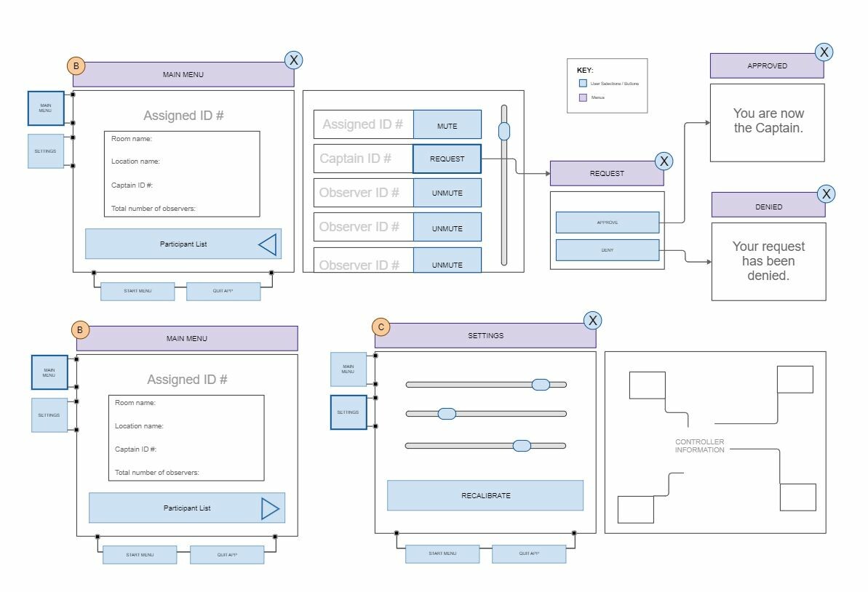Image resolution: width=868 pixels, height=592 pixels.
Task: Unmute the bottom Observer ID
Action: click(447, 264)
